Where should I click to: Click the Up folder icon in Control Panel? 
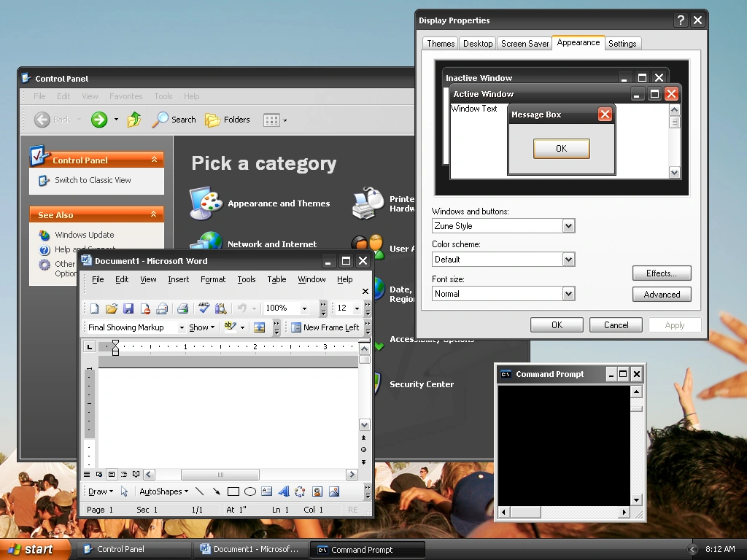(x=134, y=120)
